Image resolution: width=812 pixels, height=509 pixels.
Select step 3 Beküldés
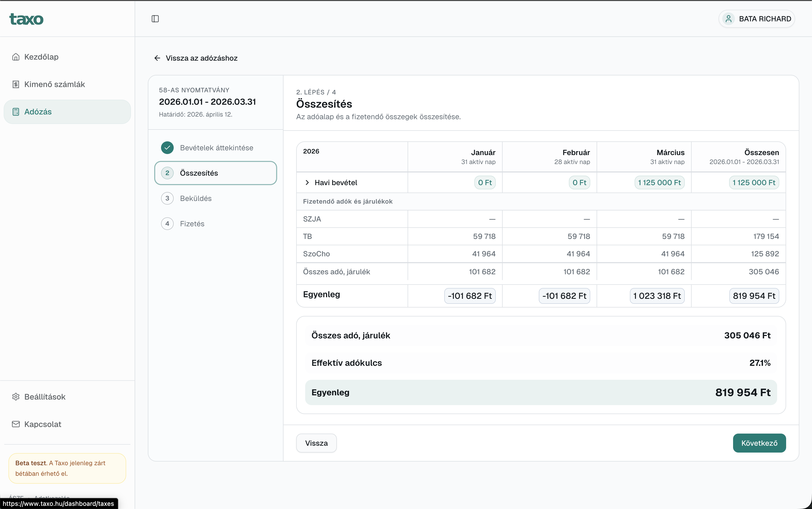click(x=195, y=198)
